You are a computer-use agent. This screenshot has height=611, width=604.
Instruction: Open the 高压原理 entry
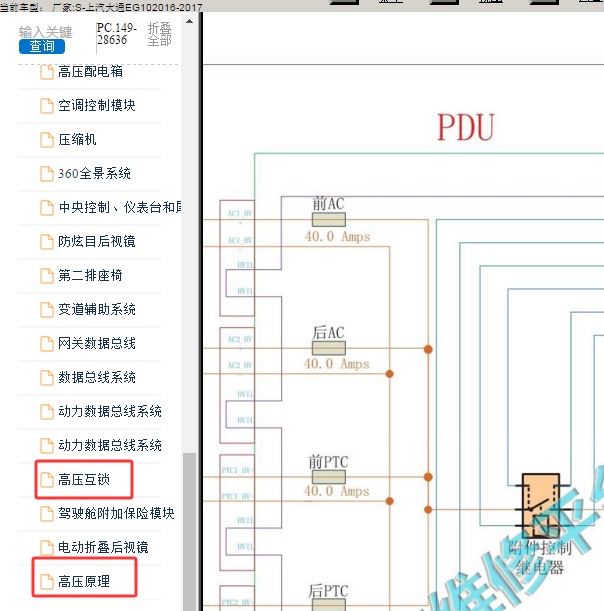click(x=84, y=581)
